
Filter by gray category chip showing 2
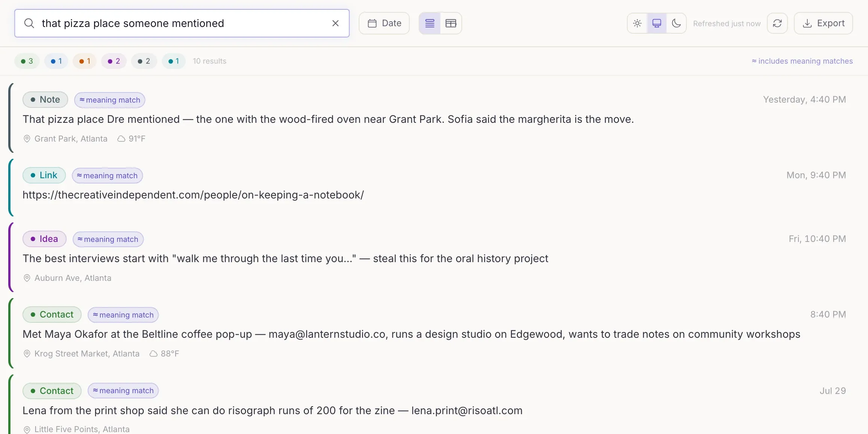coord(144,61)
